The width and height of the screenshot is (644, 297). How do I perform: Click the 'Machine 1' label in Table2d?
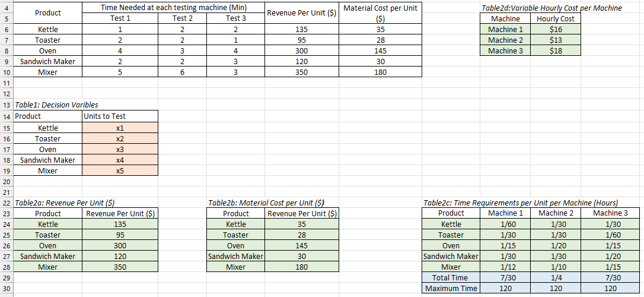505,29
